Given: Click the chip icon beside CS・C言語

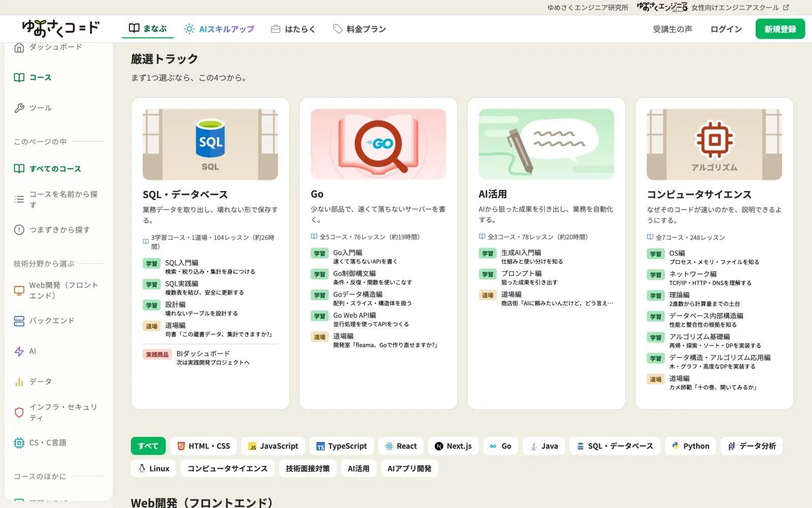Looking at the screenshot, I should (19, 442).
